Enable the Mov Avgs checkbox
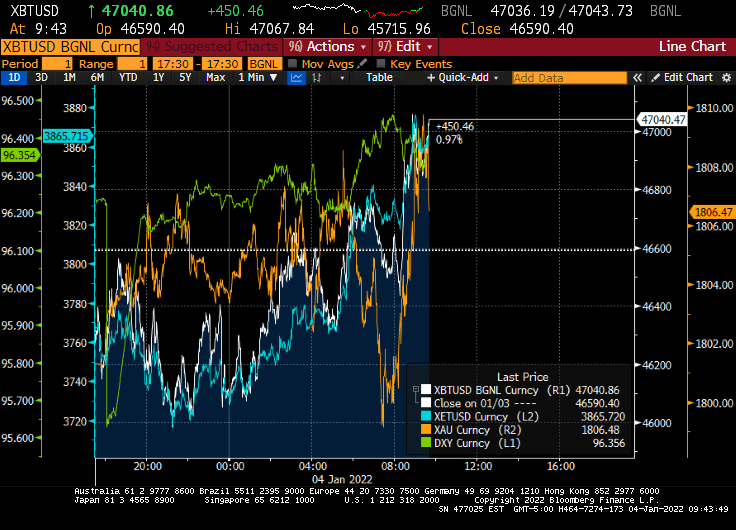 [x=293, y=63]
